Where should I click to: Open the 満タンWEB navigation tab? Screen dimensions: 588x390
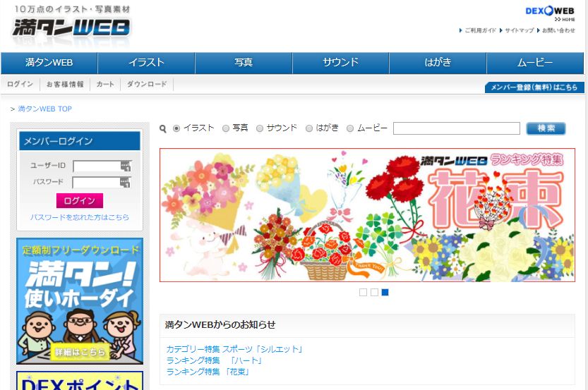click(x=49, y=63)
